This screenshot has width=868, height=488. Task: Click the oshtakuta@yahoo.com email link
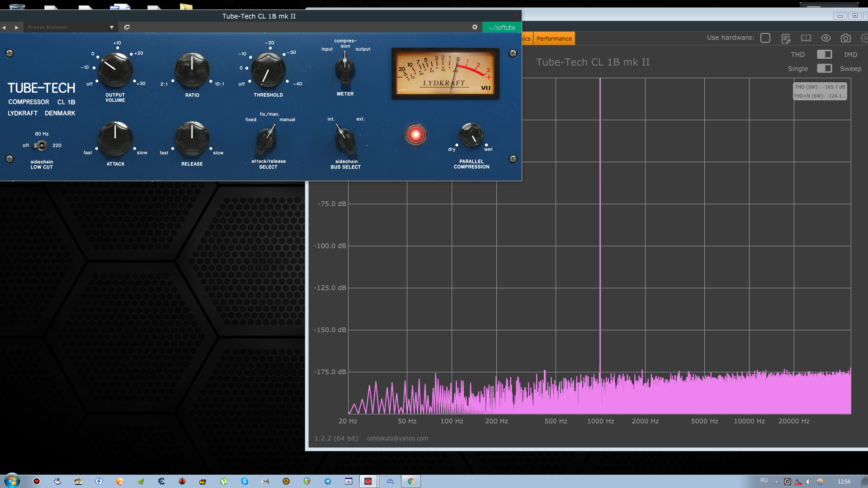397,438
